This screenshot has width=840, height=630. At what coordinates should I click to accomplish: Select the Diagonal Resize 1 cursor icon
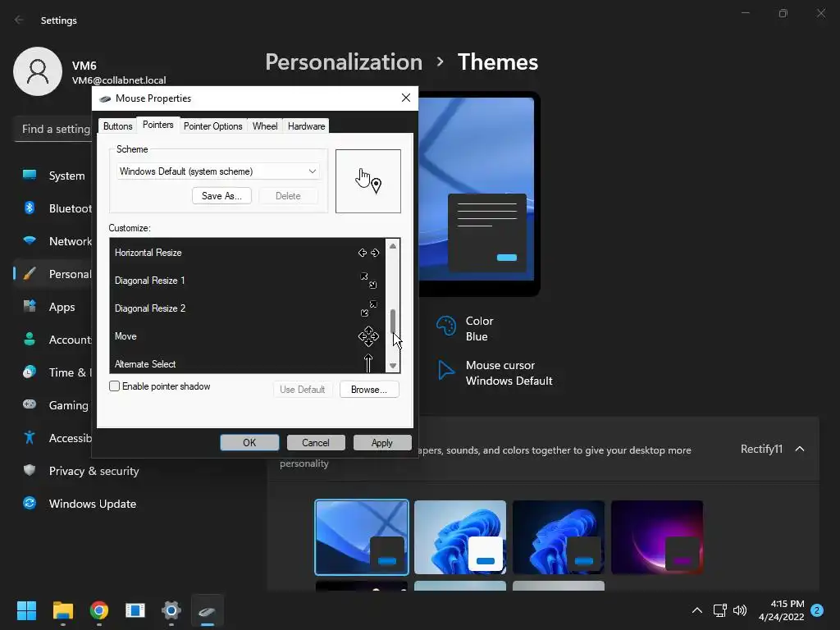pos(368,281)
